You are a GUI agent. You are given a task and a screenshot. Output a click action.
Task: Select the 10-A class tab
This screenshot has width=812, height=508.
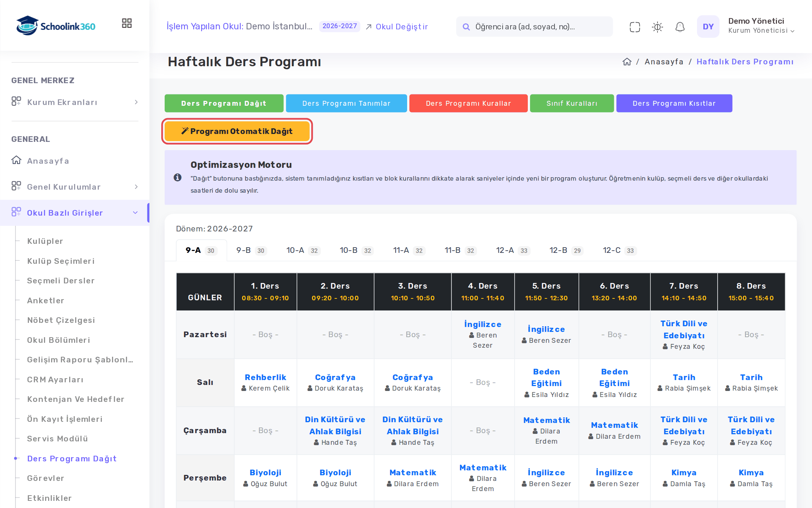tap(303, 250)
